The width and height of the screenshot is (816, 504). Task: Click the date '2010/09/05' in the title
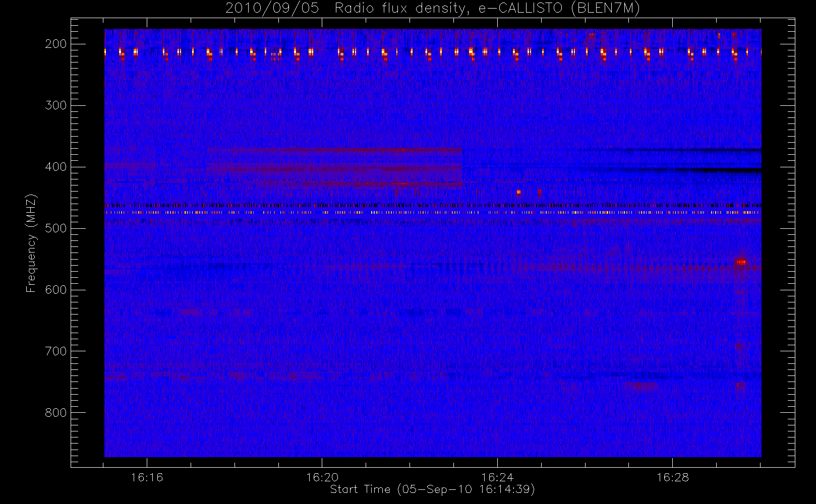click(272, 9)
